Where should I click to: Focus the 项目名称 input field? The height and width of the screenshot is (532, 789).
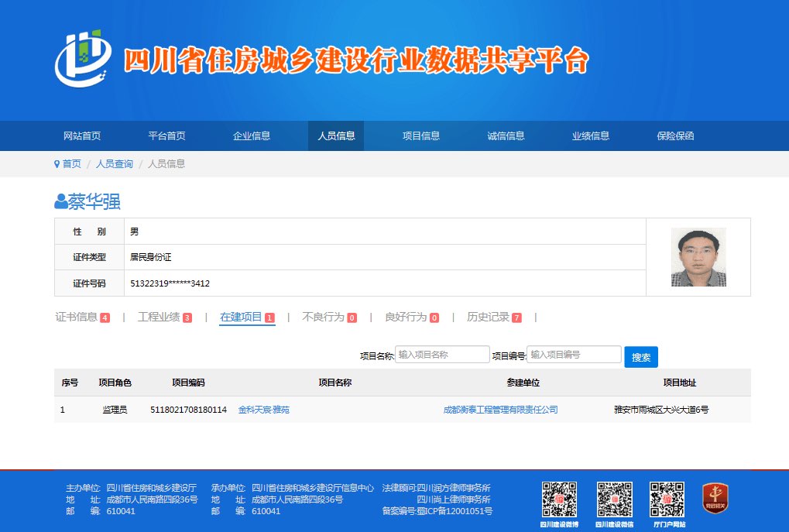(442, 355)
